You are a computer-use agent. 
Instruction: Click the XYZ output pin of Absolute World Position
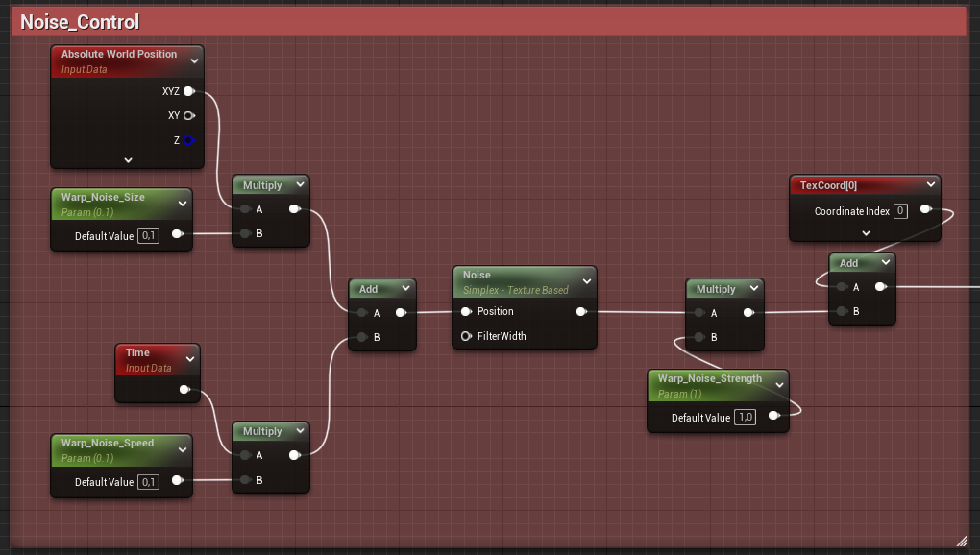click(x=188, y=91)
